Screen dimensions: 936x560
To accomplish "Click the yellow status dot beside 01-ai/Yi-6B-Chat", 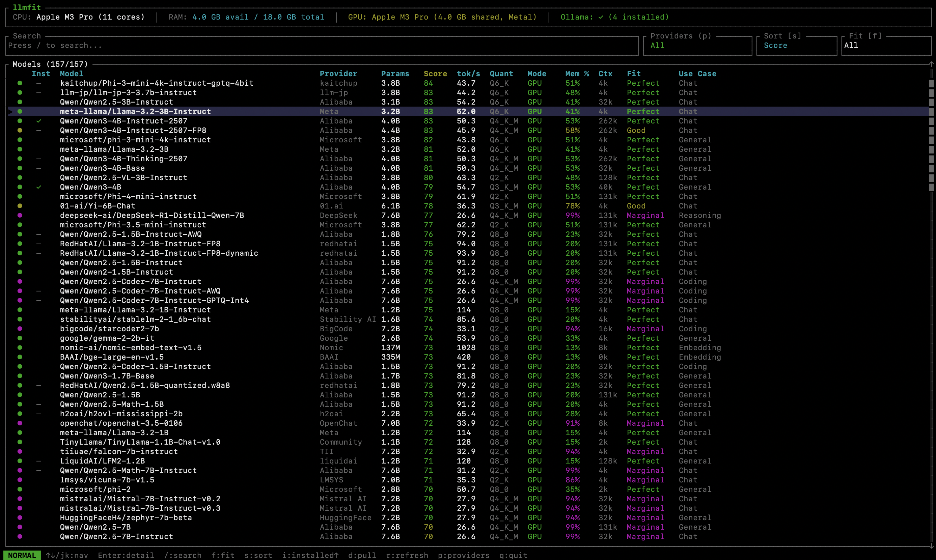I will pyautogui.click(x=20, y=206).
